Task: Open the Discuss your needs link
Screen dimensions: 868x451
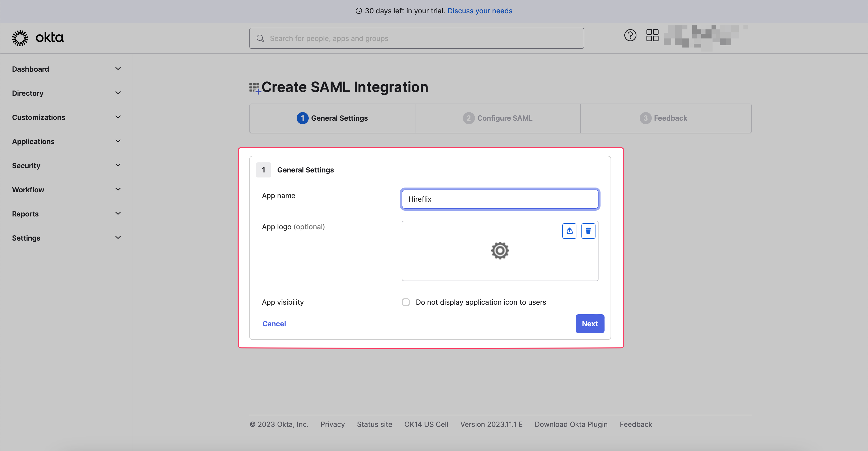Action: tap(480, 11)
